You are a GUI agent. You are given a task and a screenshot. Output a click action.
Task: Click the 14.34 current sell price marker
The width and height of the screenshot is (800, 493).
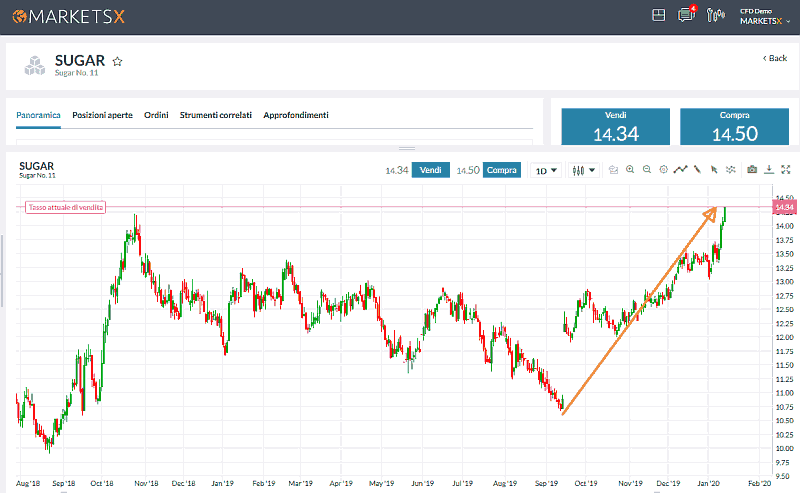pos(783,207)
